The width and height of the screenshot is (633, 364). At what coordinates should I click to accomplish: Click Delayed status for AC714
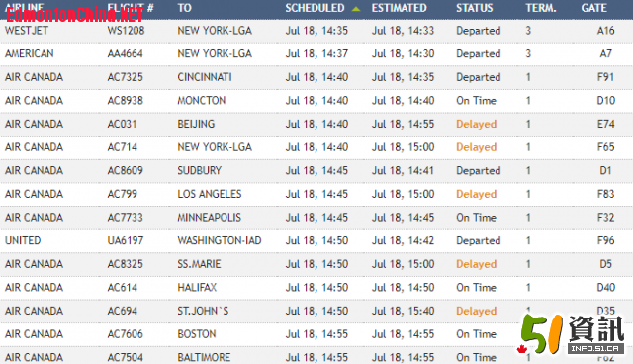pos(477,147)
